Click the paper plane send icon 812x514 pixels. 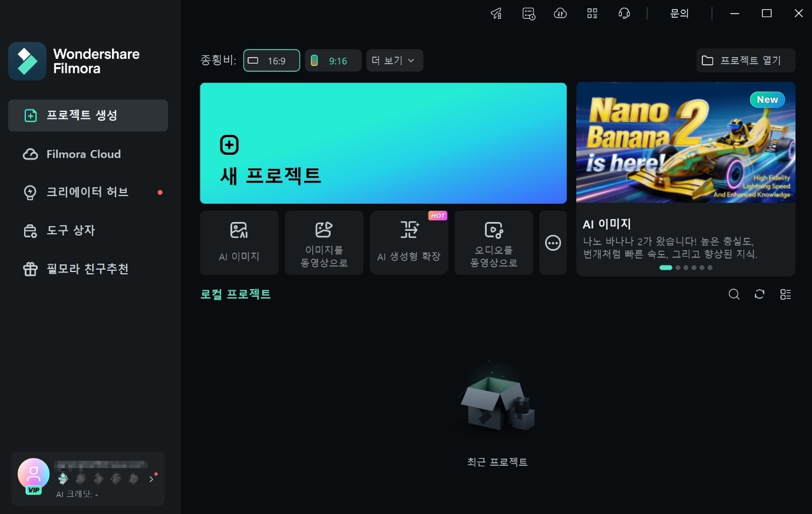click(x=496, y=14)
